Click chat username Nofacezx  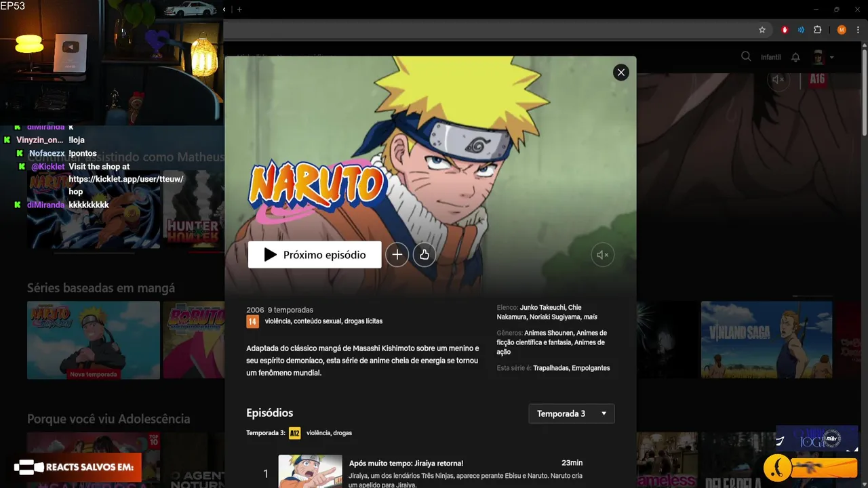[x=47, y=153]
